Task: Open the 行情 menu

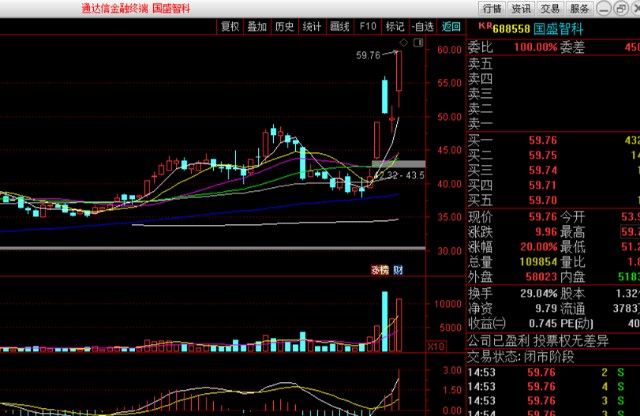Action: (492, 8)
